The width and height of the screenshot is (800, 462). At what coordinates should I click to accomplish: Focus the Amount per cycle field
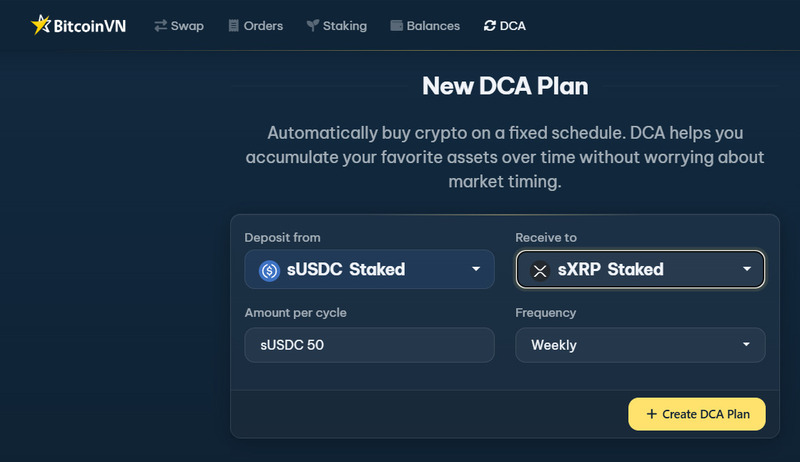369,345
